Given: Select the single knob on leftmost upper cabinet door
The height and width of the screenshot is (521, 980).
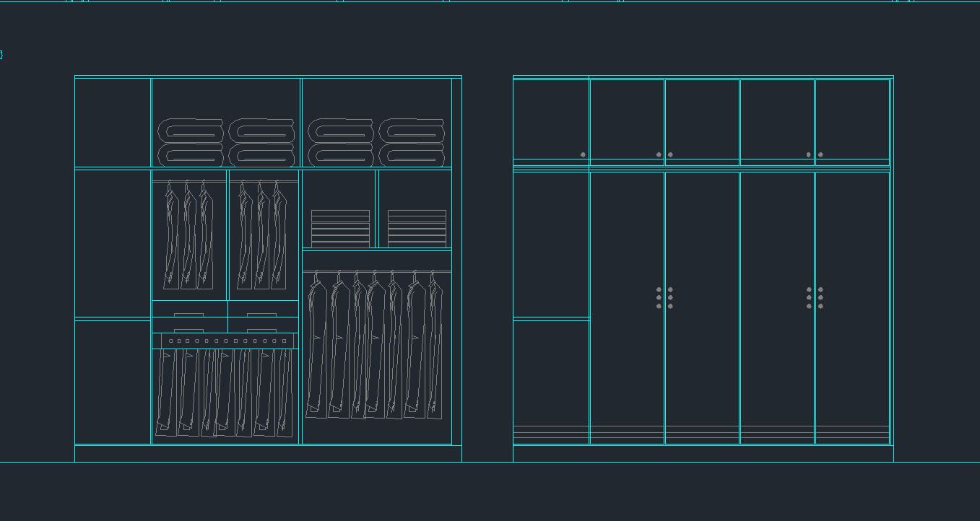Looking at the screenshot, I should pos(583,154).
